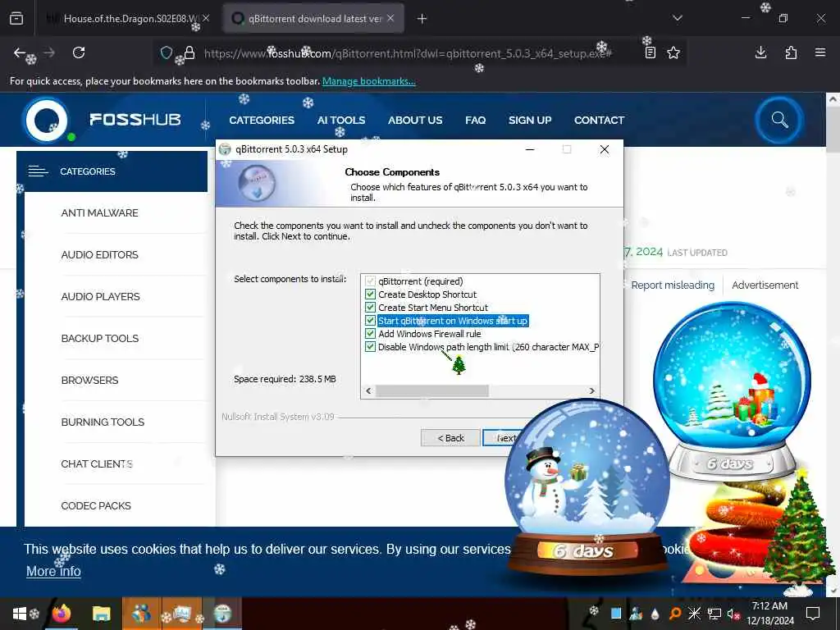The image size is (840, 630).
Task: Click the taskbar network icon
Action: (x=714, y=614)
